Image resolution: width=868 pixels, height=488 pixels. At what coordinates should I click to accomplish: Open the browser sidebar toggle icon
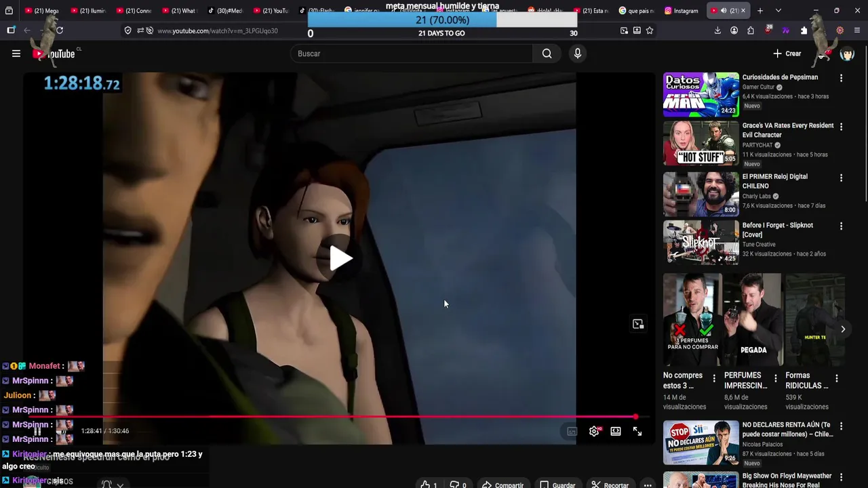click(x=11, y=30)
